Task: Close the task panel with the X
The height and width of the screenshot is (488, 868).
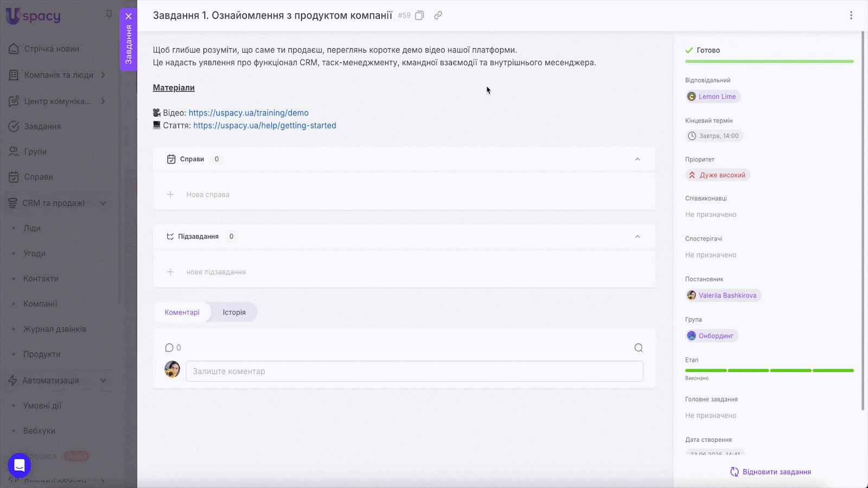Action: pyautogui.click(x=129, y=16)
